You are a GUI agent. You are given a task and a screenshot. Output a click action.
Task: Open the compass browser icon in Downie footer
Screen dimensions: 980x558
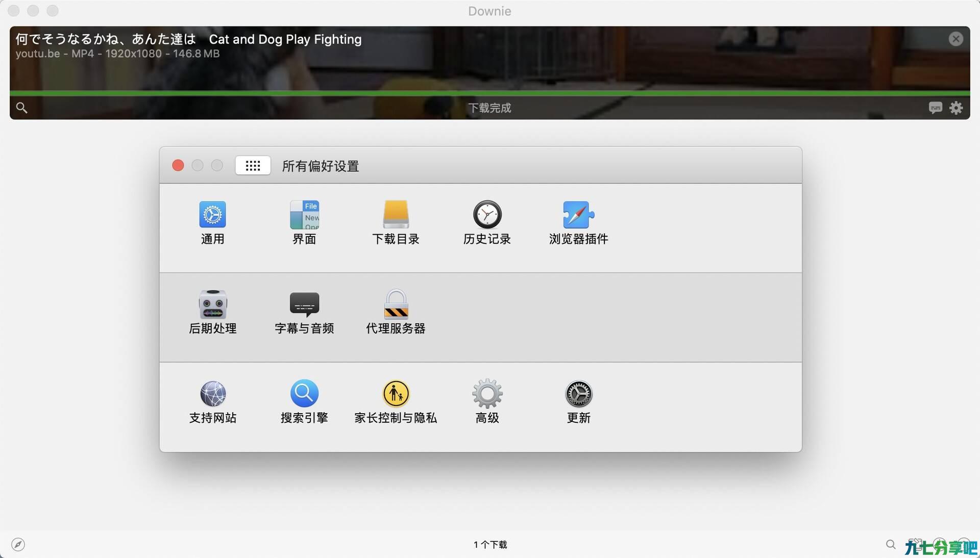pos(18,544)
